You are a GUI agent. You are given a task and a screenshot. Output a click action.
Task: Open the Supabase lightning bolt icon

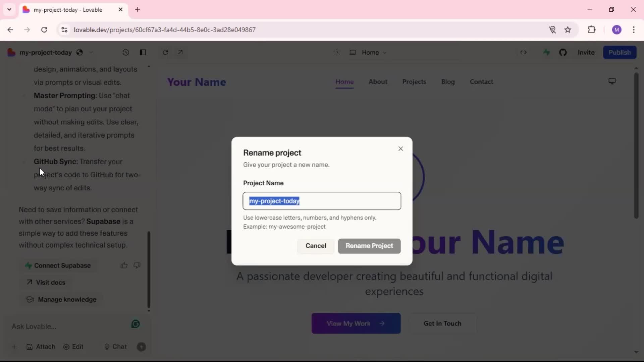coord(547,52)
